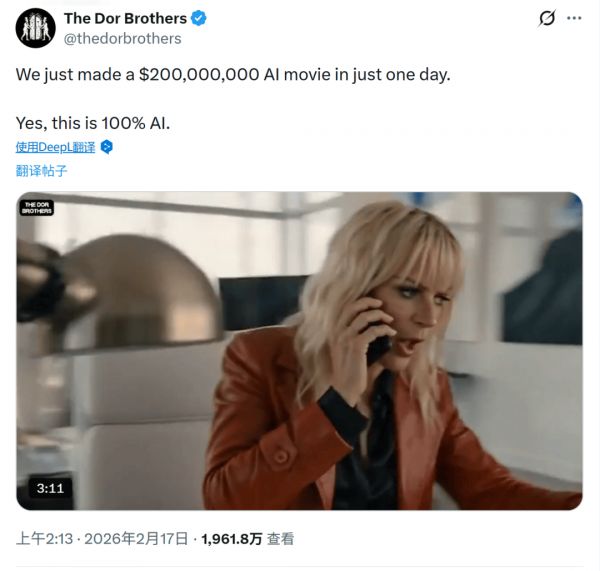The height and width of the screenshot is (571, 600).
Task: Click the 查看 views label
Action: click(x=280, y=539)
